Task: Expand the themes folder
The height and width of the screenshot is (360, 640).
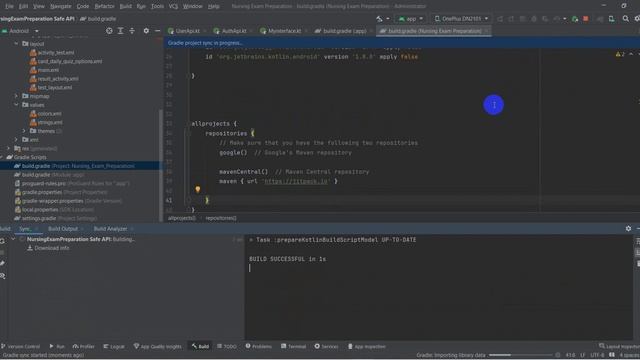Action: click(24, 131)
